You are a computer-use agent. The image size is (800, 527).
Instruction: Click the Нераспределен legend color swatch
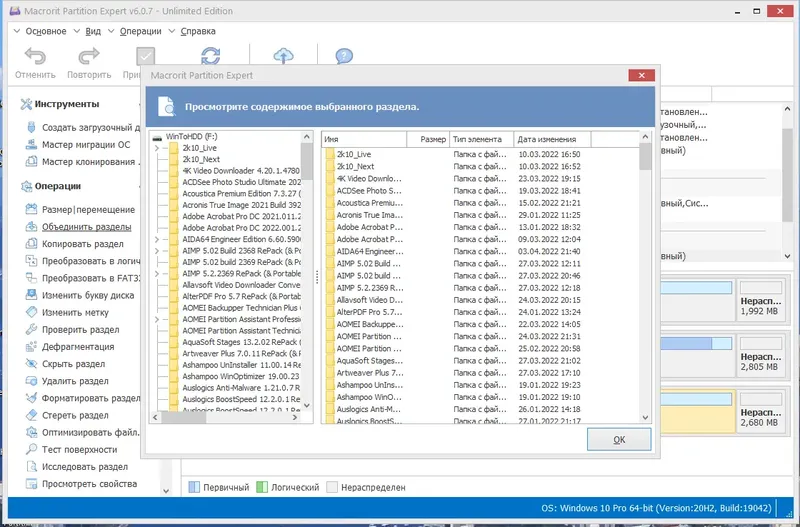tap(332, 487)
